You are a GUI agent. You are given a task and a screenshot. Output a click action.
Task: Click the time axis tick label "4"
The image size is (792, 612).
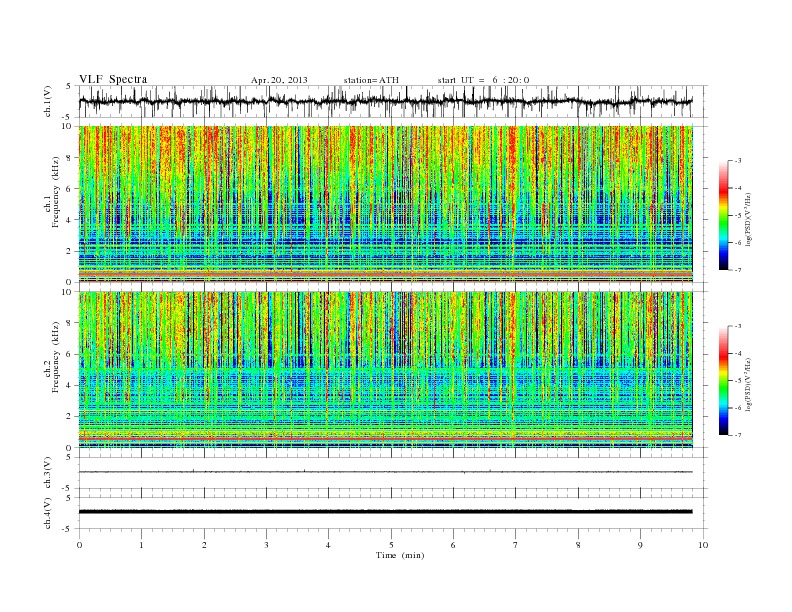coord(328,545)
